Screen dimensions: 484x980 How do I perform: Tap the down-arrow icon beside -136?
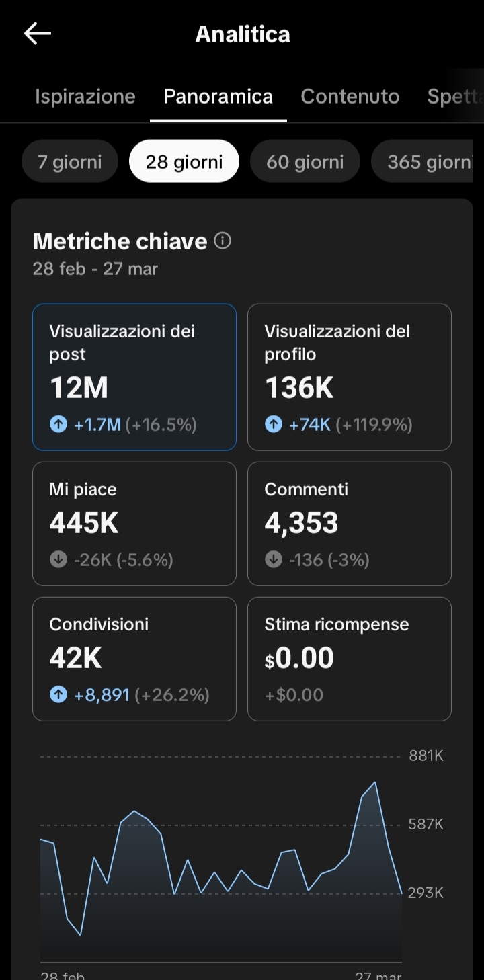pyautogui.click(x=274, y=560)
